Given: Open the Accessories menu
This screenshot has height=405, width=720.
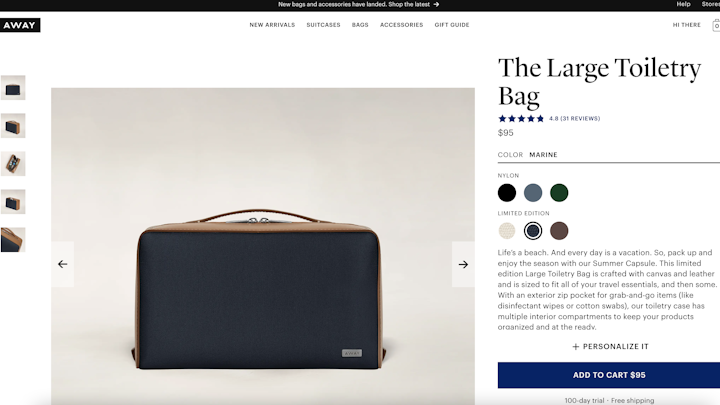Looking at the screenshot, I should tap(402, 25).
